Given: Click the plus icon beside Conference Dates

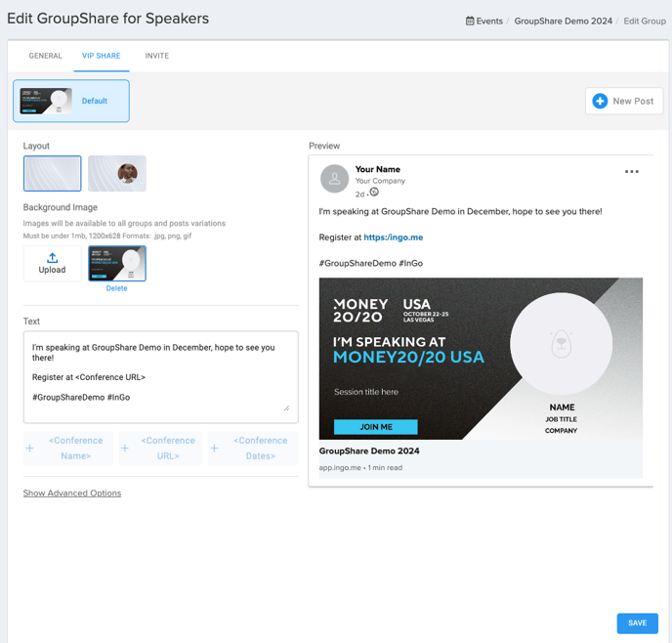Looking at the screenshot, I should (x=214, y=448).
